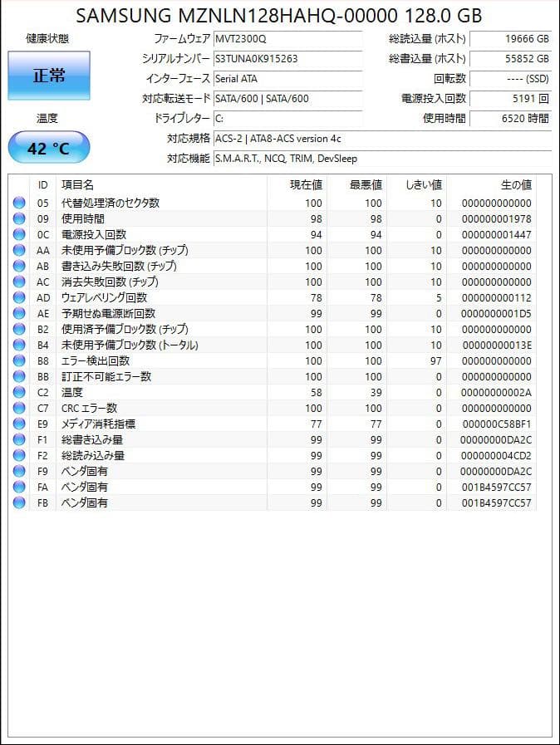Select status orb for ID AA row

19,250
